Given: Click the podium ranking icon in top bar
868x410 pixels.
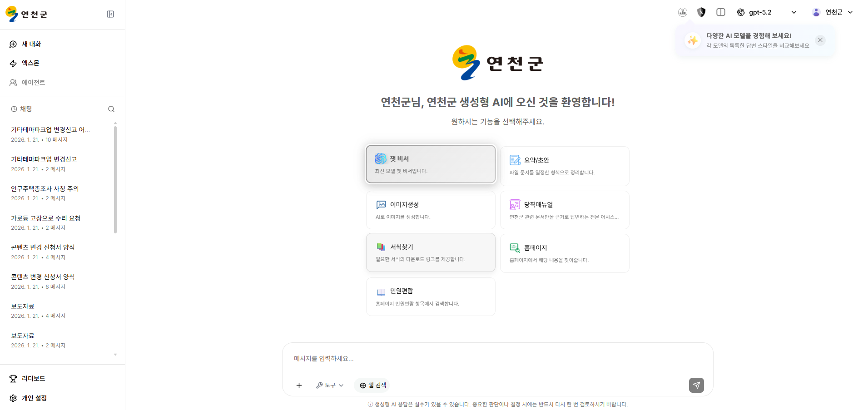Looking at the screenshot, I should (683, 12).
